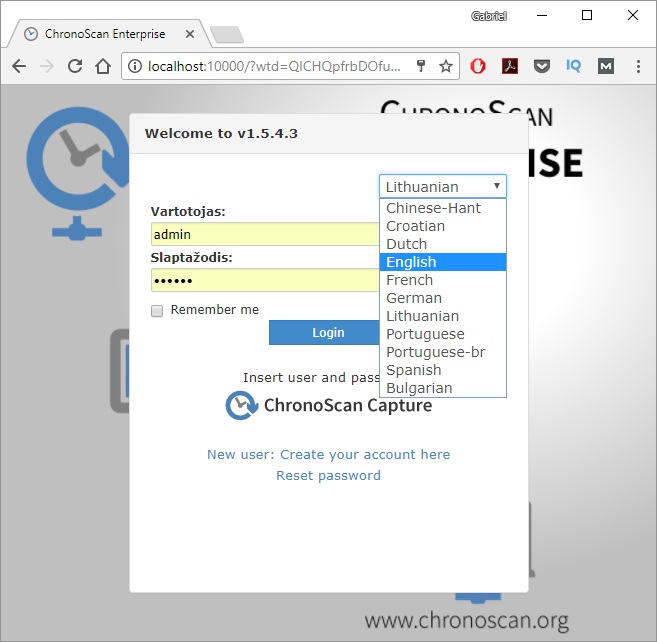Select Portuguese-br language option

443,352
